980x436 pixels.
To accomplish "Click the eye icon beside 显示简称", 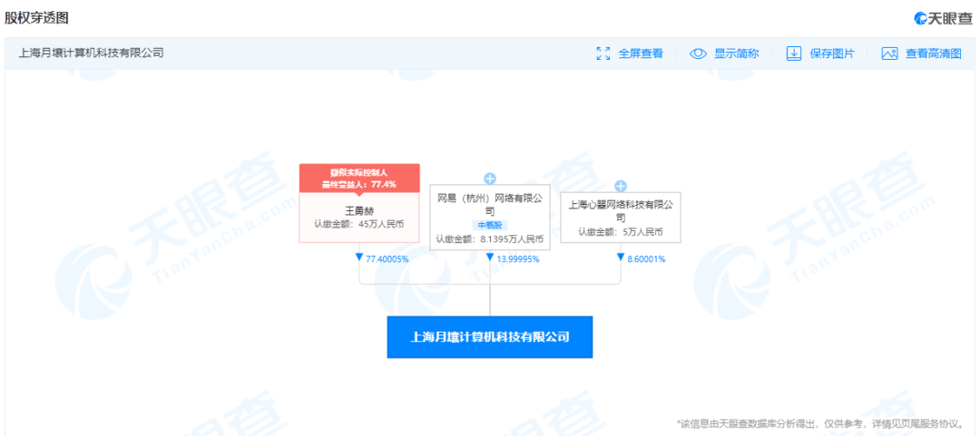I will click(x=698, y=53).
